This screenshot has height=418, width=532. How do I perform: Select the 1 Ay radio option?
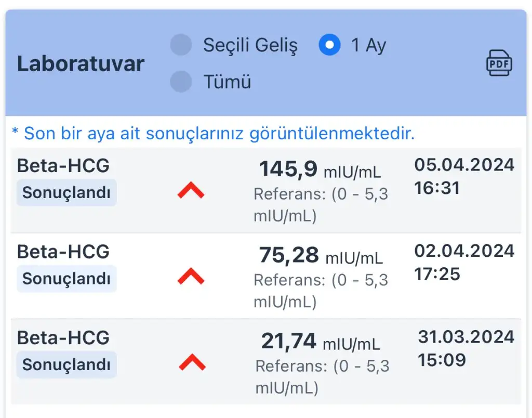pyautogui.click(x=329, y=45)
